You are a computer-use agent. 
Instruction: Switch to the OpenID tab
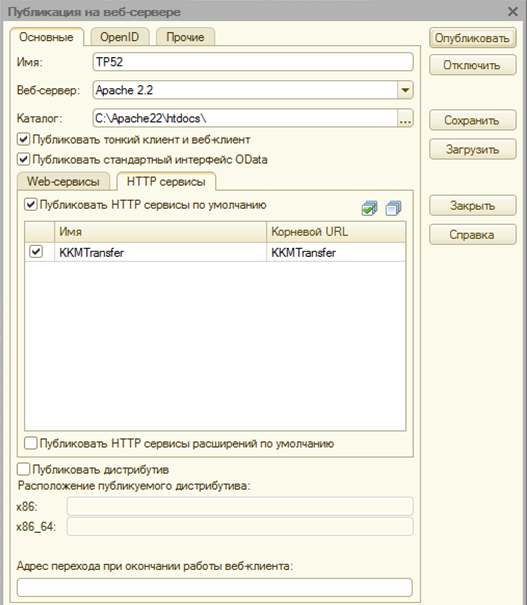120,37
